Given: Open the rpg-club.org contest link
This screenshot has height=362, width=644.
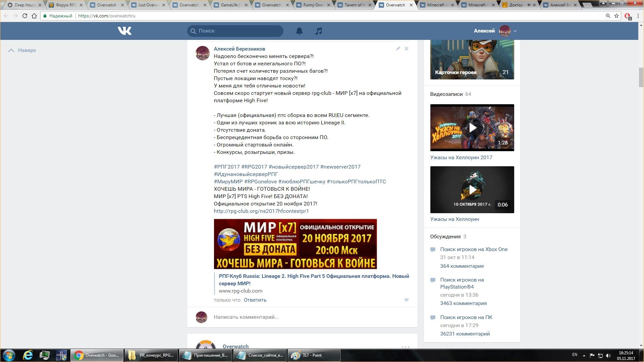Looking at the screenshot, I should pos(261,211).
